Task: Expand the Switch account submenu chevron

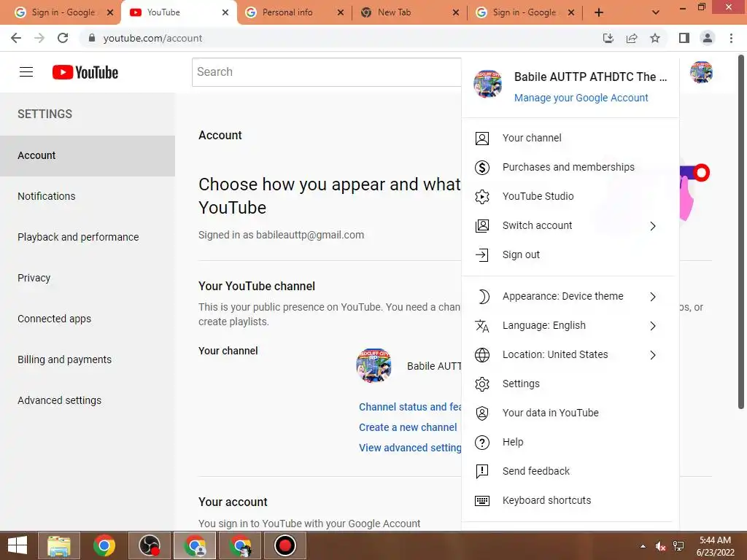Action: [653, 226]
